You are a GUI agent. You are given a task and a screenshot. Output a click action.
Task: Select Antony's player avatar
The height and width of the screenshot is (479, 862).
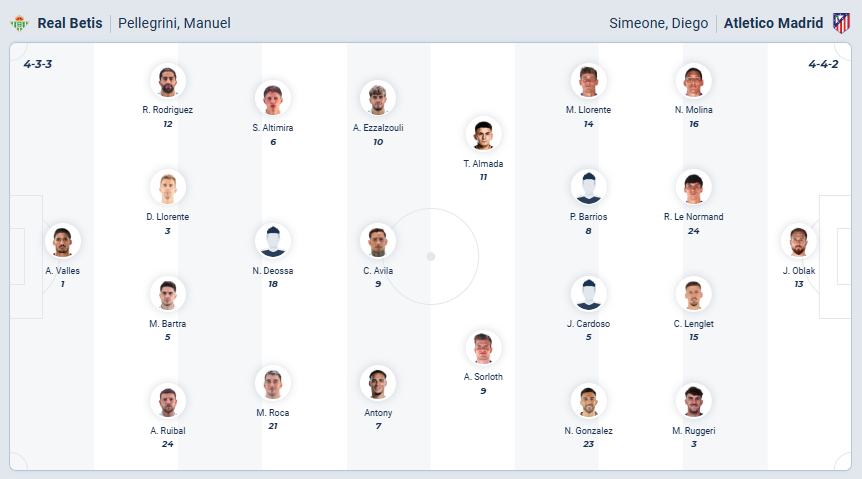point(378,383)
